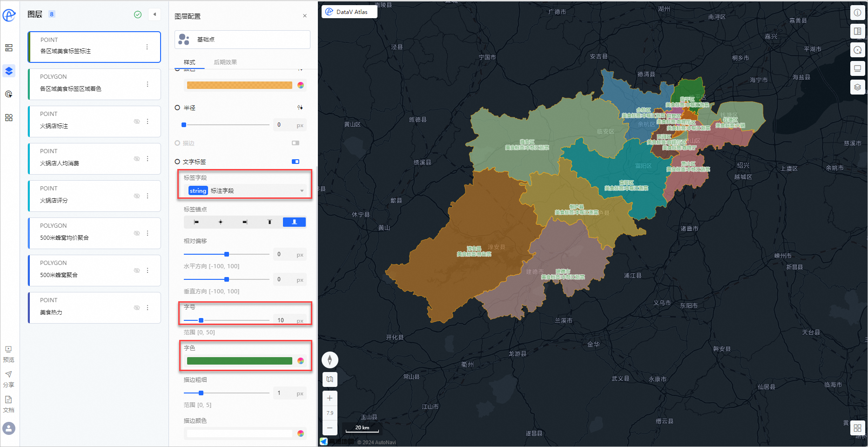Switch to the 样式 tab
This screenshot has width=868, height=447.
coord(189,62)
